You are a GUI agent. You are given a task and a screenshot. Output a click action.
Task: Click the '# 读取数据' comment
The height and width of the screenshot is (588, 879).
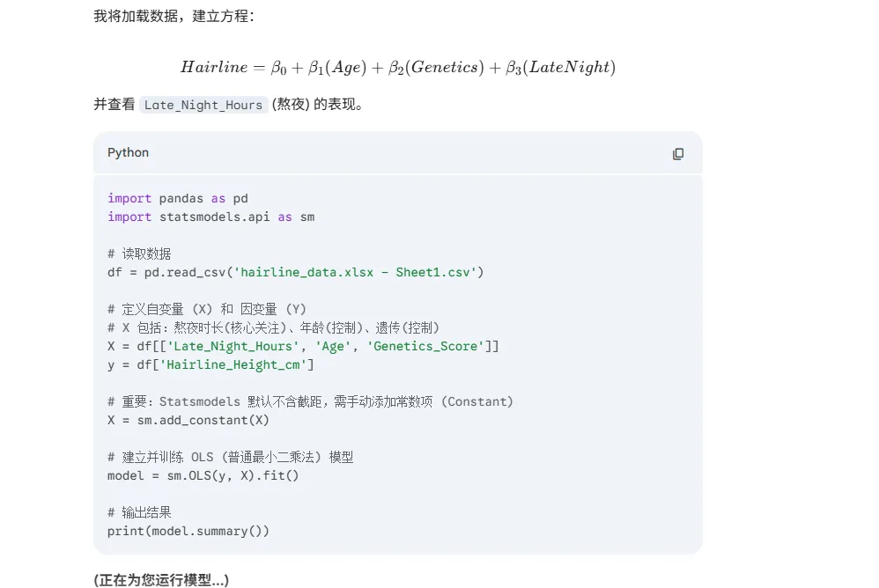tap(139, 254)
